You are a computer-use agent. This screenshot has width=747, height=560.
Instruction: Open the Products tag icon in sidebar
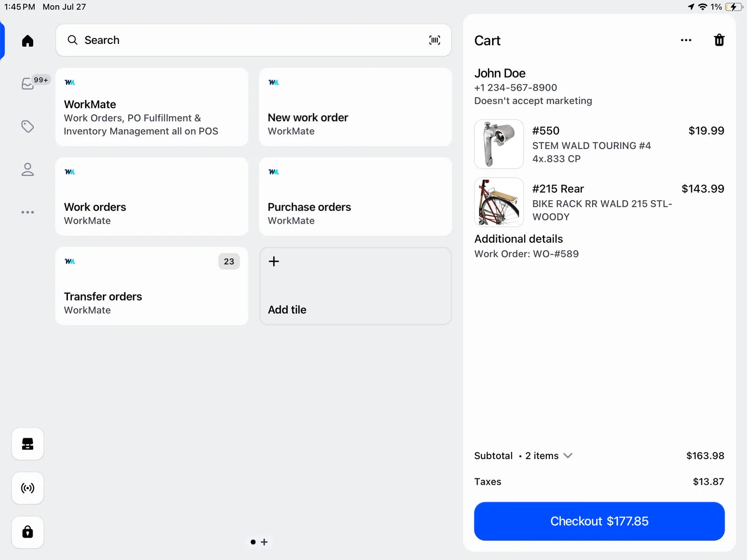(28, 126)
